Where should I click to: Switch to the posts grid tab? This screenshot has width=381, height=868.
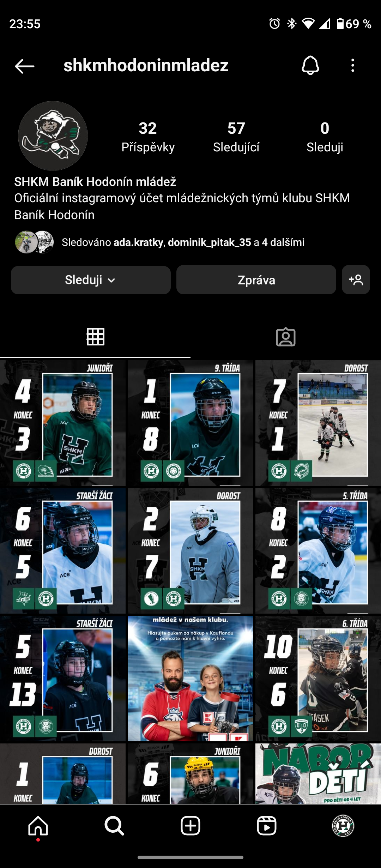click(x=95, y=337)
